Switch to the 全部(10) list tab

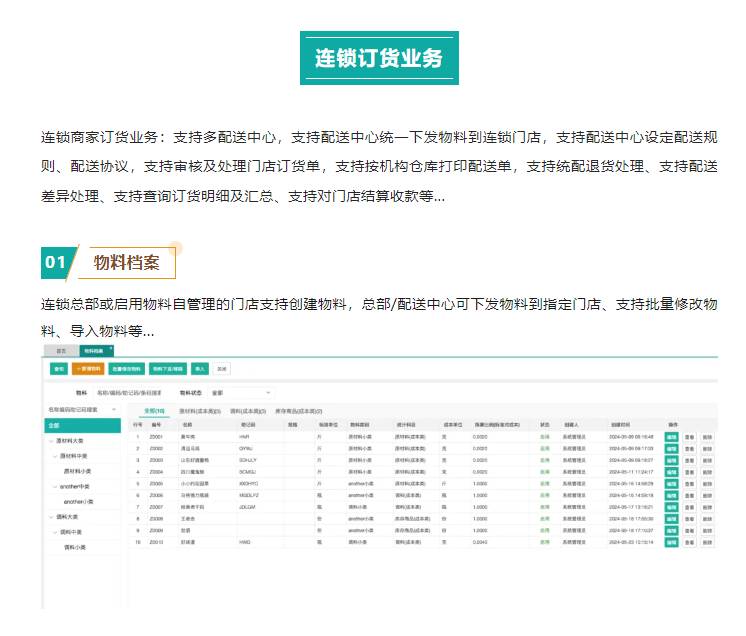(x=154, y=411)
